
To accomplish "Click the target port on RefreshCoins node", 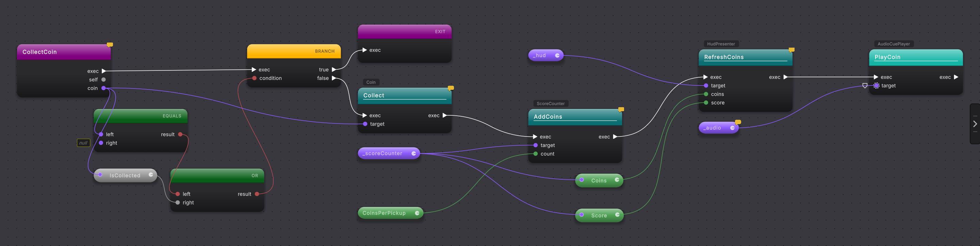I will tap(706, 86).
